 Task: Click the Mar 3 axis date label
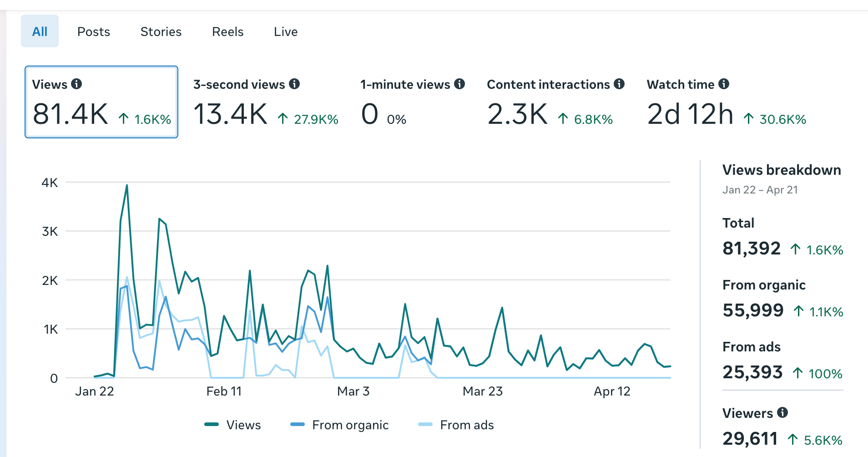click(353, 391)
